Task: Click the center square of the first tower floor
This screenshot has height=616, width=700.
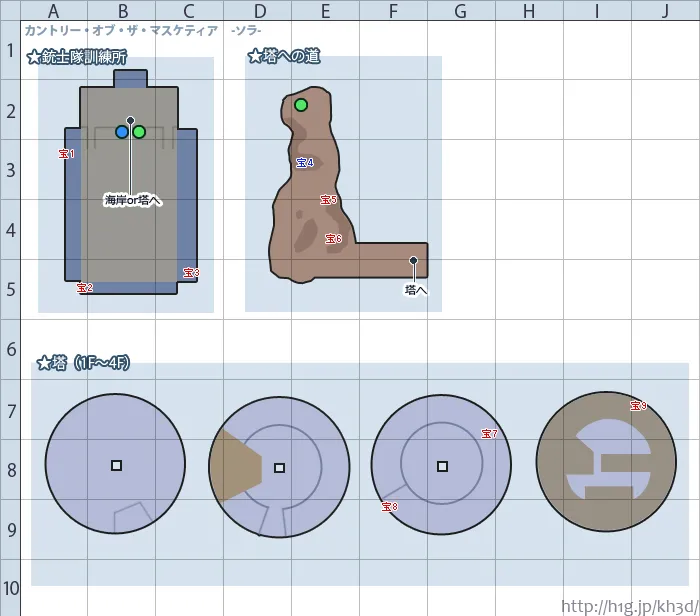Action: 116,466
